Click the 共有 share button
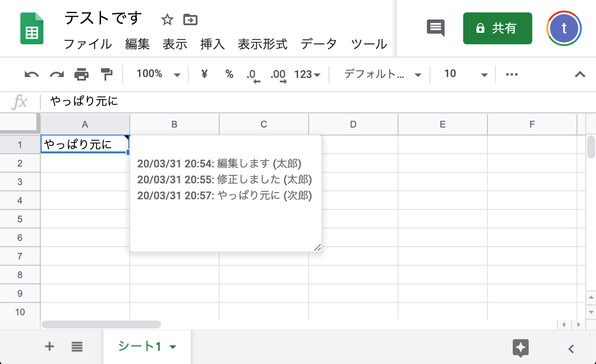The height and width of the screenshot is (364, 596). [x=497, y=28]
